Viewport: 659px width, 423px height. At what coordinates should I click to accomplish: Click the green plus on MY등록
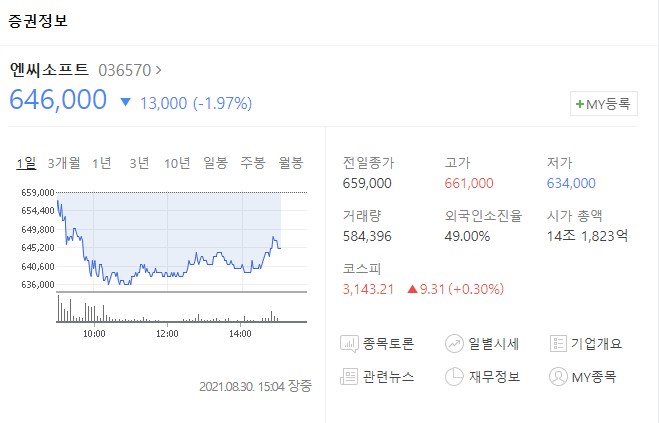click(x=580, y=104)
